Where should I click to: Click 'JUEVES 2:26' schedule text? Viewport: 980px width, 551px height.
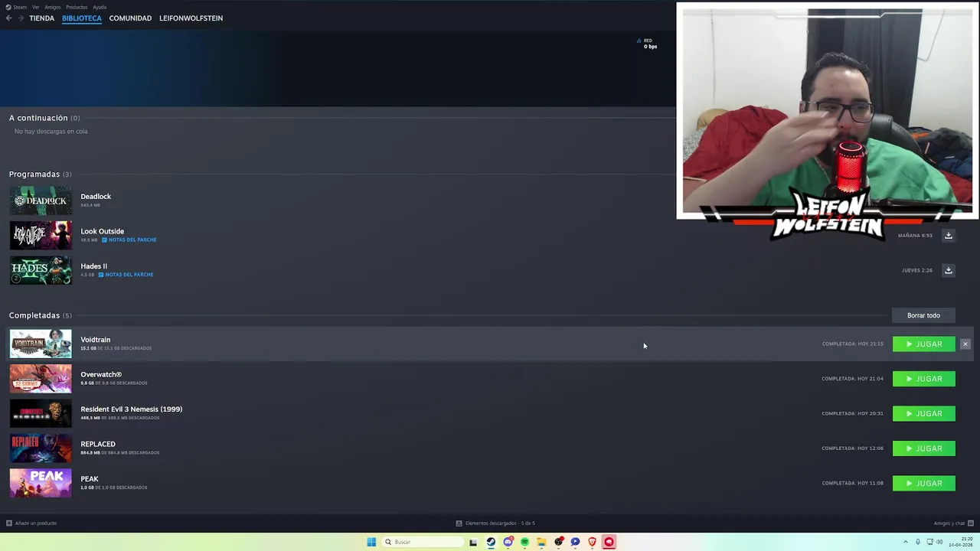(917, 270)
